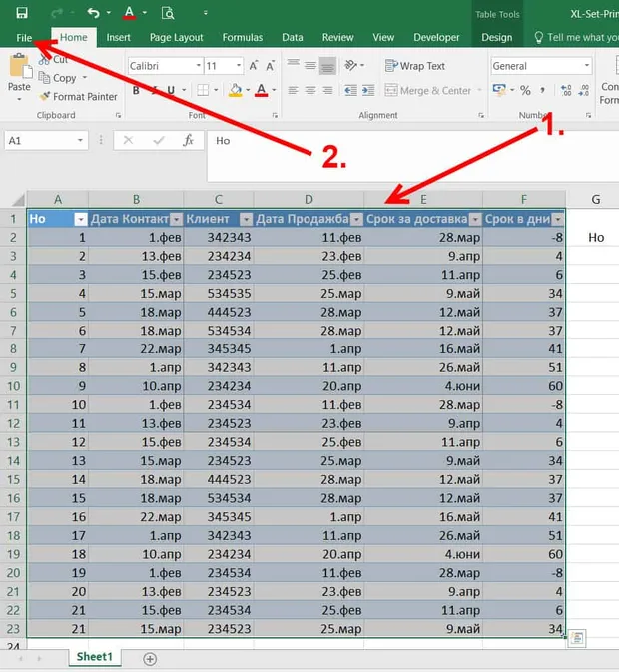Toggle Wrap Text for selected cells

(415, 66)
